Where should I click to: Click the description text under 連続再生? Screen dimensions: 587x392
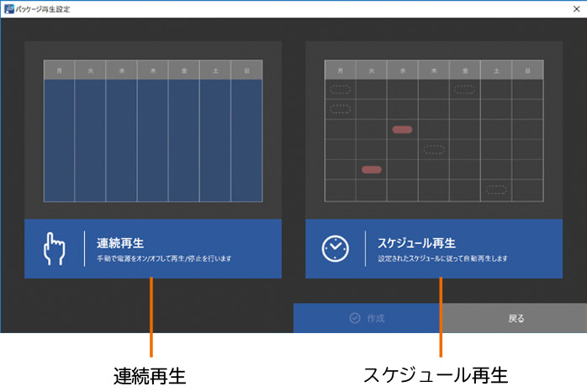coord(164,259)
